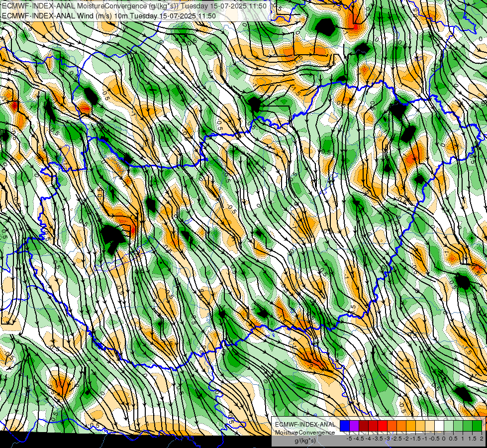The image size is (487, 448).
Task: Click the legend tick value '-5'
Action: pos(349,439)
